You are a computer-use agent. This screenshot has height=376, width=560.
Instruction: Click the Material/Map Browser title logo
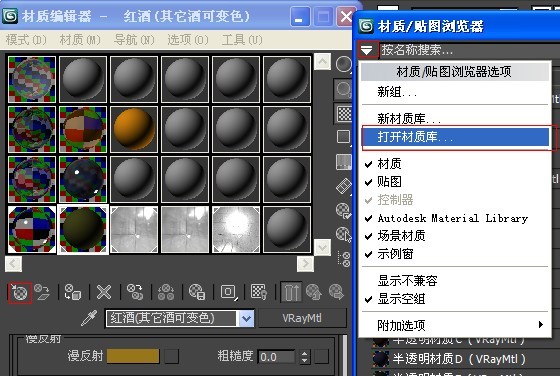(x=366, y=26)
